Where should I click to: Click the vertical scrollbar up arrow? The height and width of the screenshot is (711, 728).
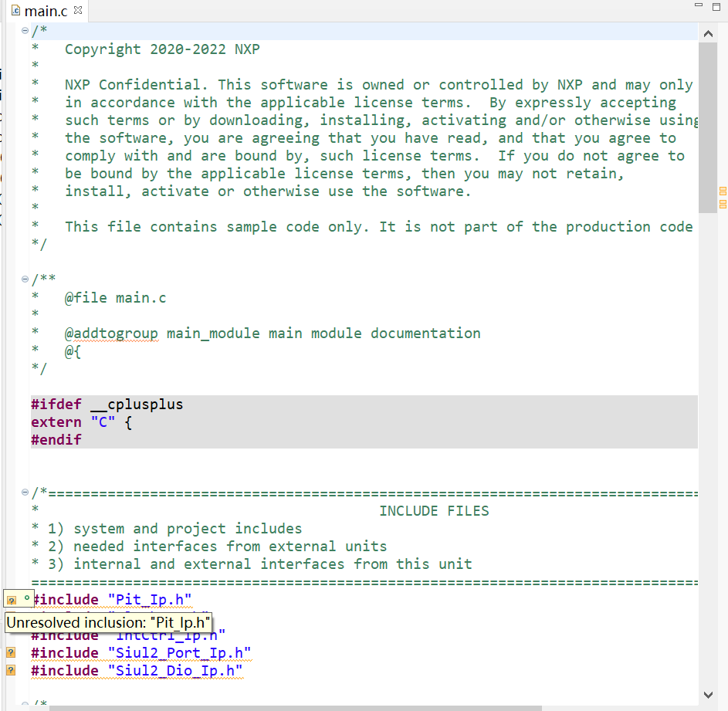(x=708, y=33)
